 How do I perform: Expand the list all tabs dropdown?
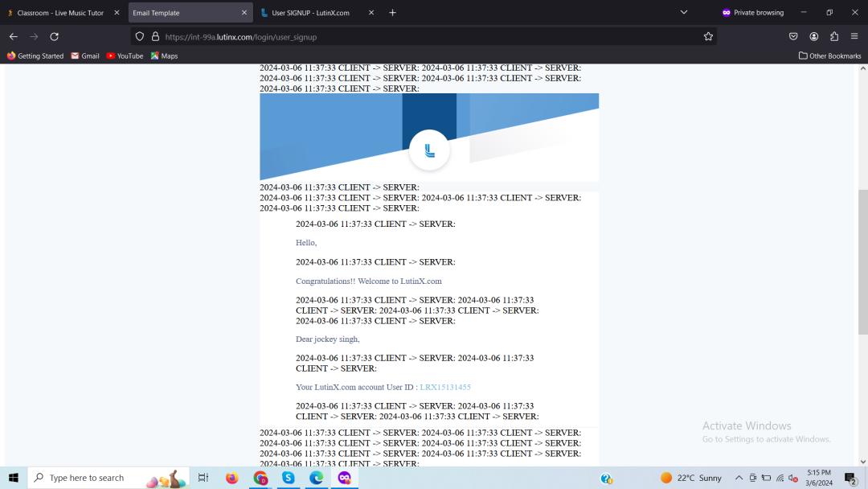pos(684,13)
